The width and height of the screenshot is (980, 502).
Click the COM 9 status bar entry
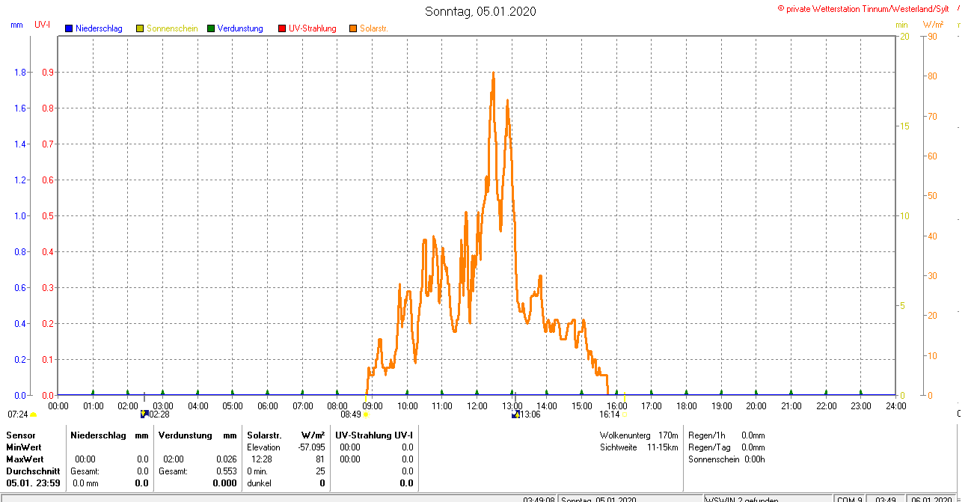click(x=849, y=499)
